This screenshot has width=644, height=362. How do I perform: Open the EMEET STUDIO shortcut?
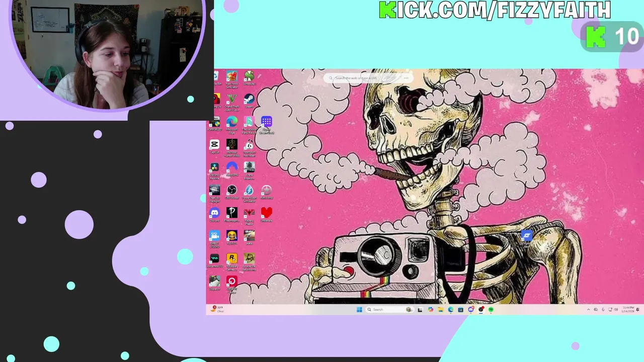click(214, 239)
